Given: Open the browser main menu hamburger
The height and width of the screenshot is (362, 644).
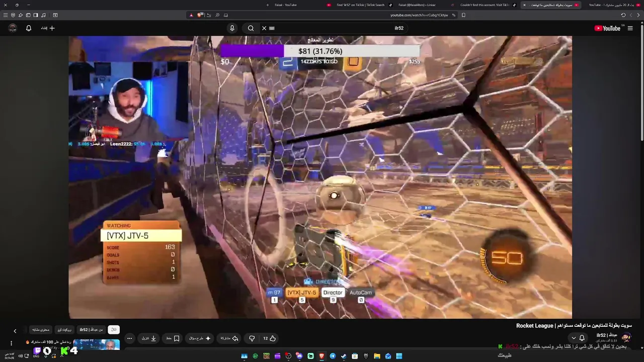Looking at the screenshot, I should [6, 15].
